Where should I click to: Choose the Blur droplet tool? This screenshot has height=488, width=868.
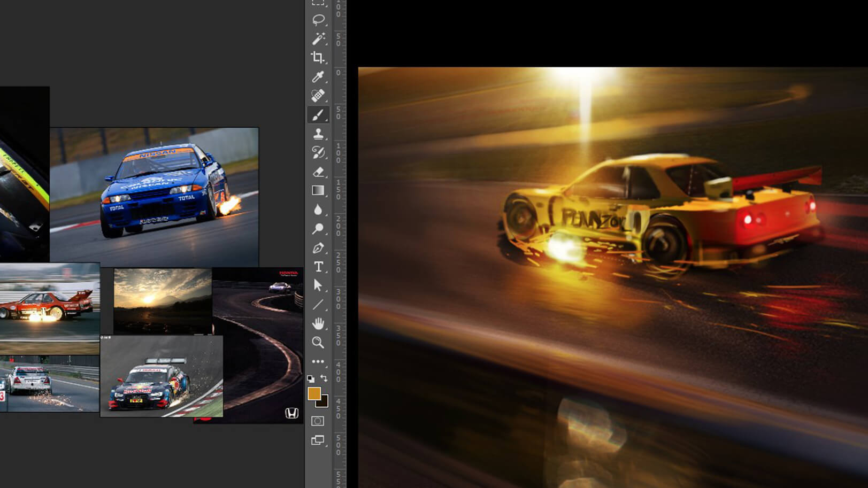click(x=318, y=210)
